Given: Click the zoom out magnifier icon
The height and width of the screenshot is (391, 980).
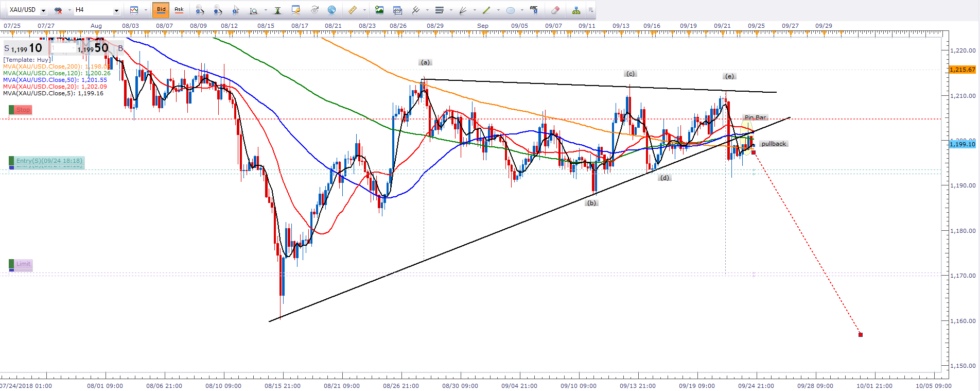Looking at the screenshot, I should click(218, 10).
